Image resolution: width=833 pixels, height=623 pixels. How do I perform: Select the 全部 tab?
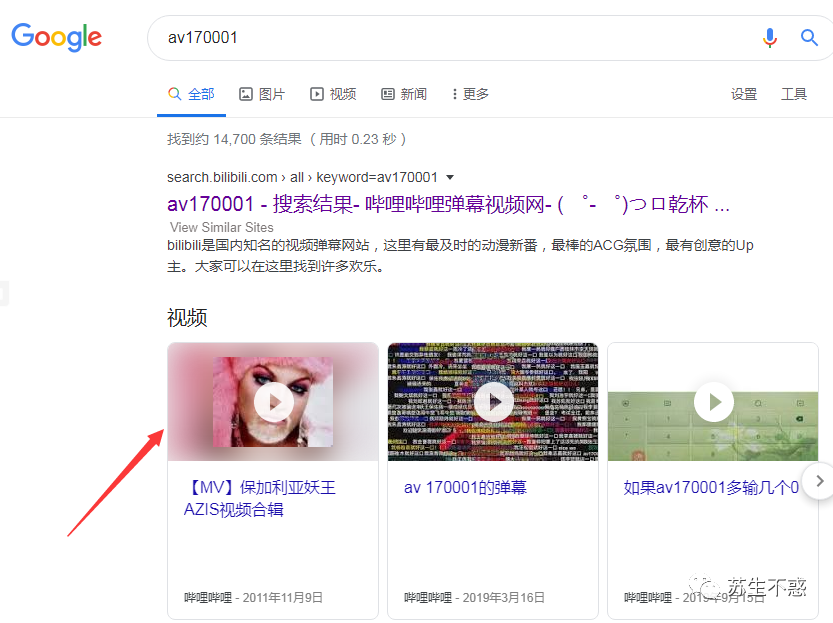coord(191,94)
